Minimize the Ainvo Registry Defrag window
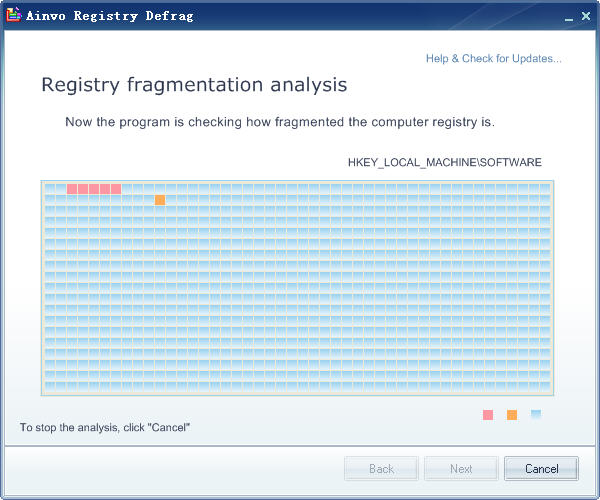 click(x=569, y=18)
